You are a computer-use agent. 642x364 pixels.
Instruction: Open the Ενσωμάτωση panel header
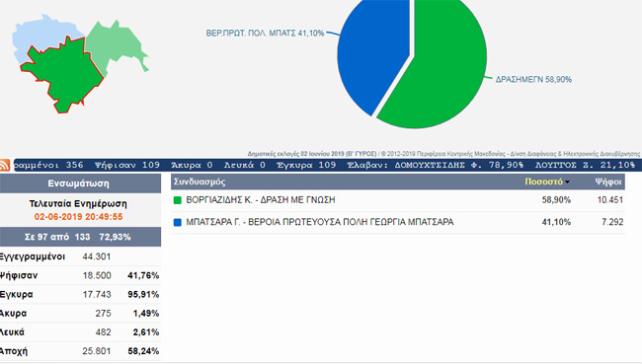(80, 183)
